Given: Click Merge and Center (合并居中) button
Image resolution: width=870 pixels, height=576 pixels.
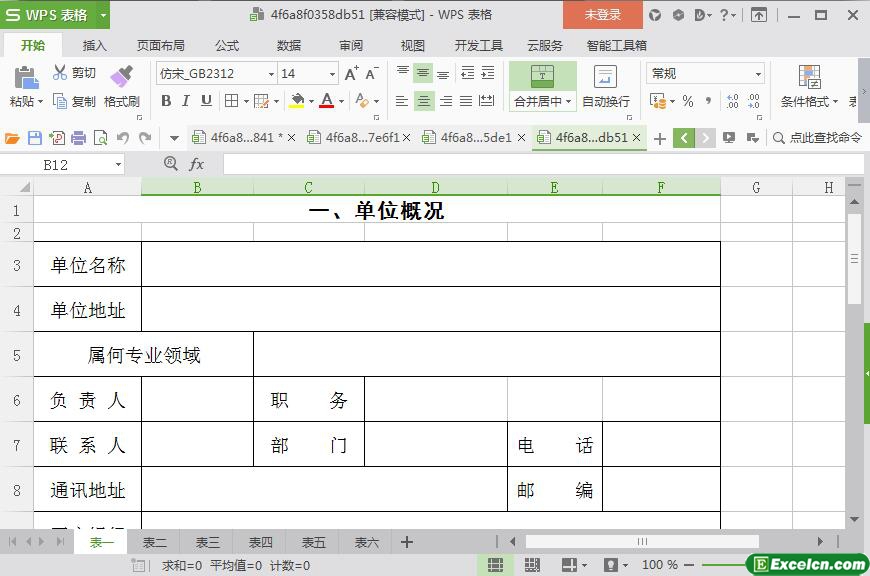Looking at the screenshot, I should tap(542, 101).
